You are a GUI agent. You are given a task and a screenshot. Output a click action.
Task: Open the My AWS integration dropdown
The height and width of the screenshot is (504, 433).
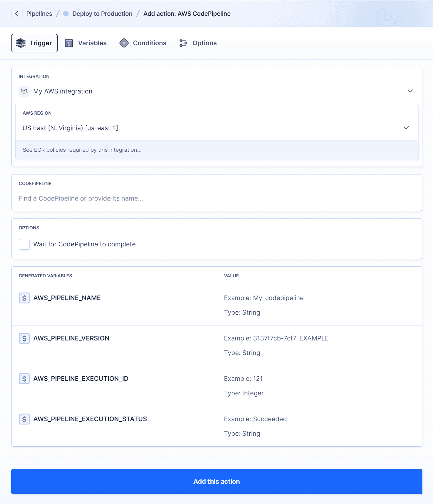pos(217,91)
